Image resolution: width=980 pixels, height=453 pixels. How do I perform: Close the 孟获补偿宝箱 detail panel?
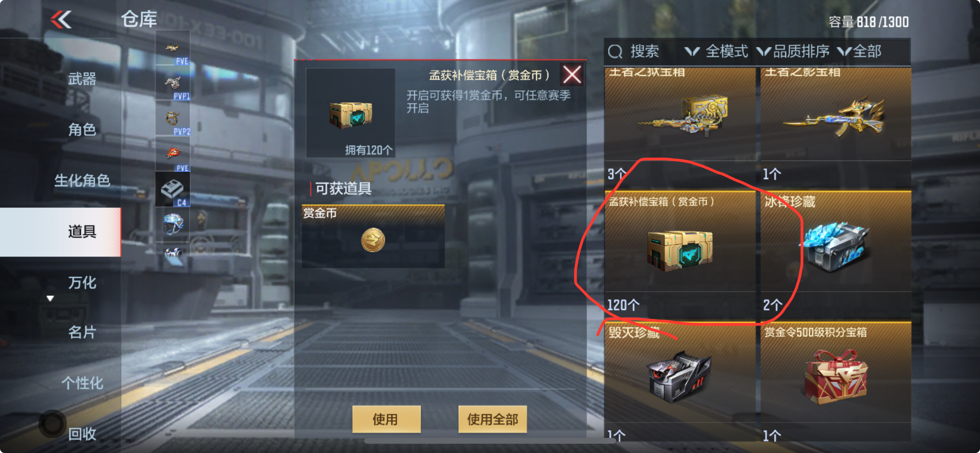point(572,75)
